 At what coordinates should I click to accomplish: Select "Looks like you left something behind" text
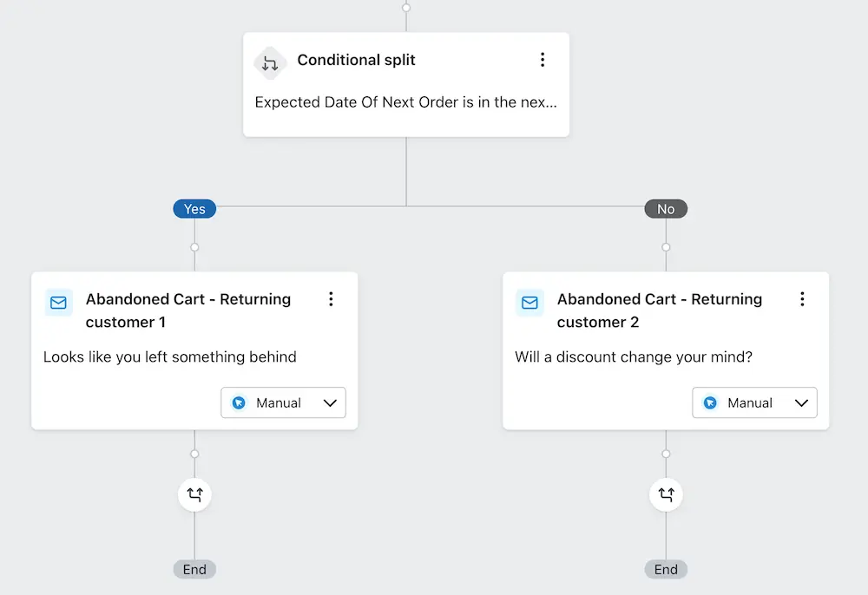point(170,356)
